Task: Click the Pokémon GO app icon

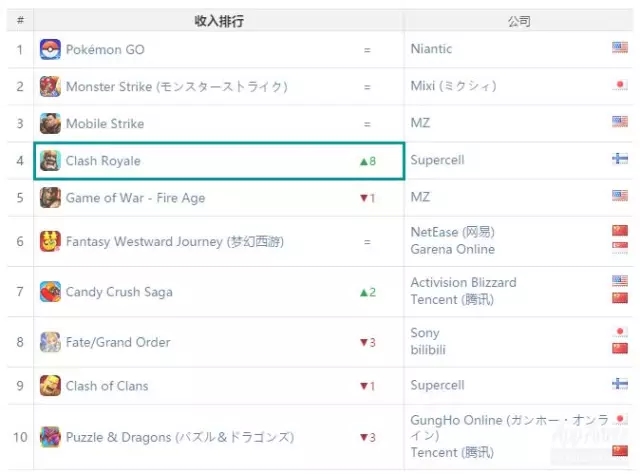Action: (50, 49)
